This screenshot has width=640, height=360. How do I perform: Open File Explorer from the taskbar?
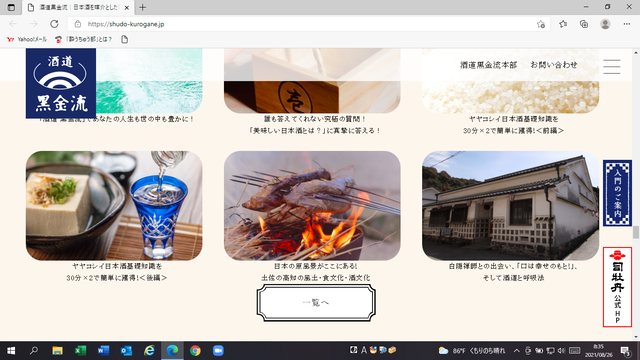(57, 351)
